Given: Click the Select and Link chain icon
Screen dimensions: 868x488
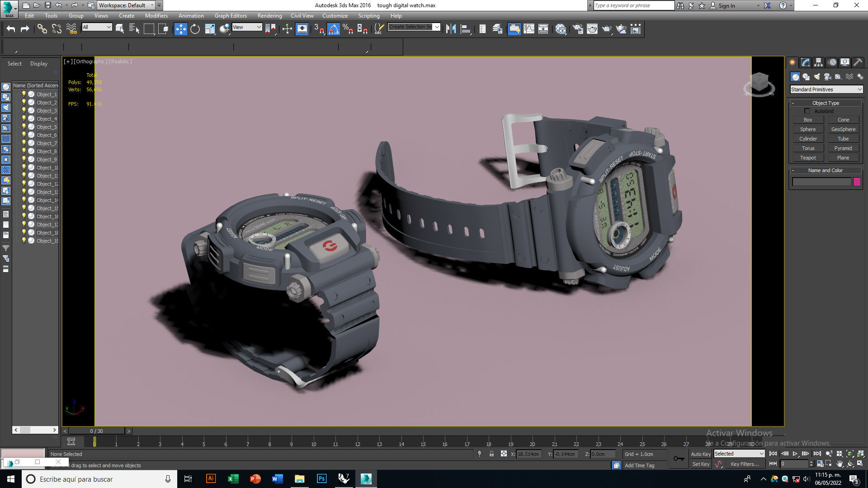Looking at the screenshot, I should (x=42, y=29).
